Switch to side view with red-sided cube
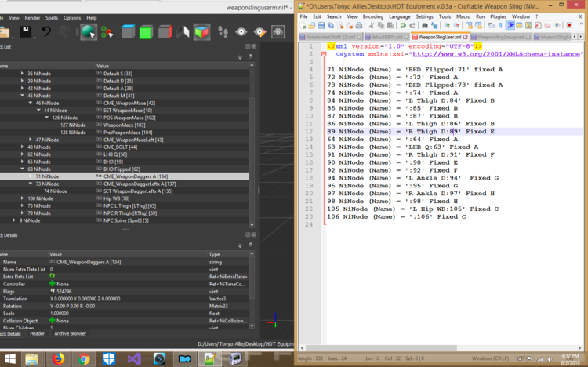The width and height of the screenshot is (588, 367). point(165,32)
